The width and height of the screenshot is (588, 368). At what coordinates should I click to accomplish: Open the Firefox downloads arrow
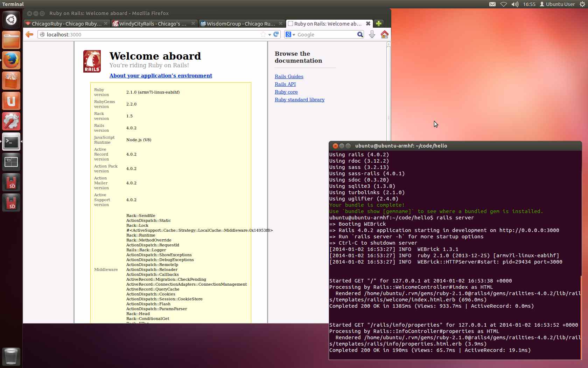coord(372,34)
